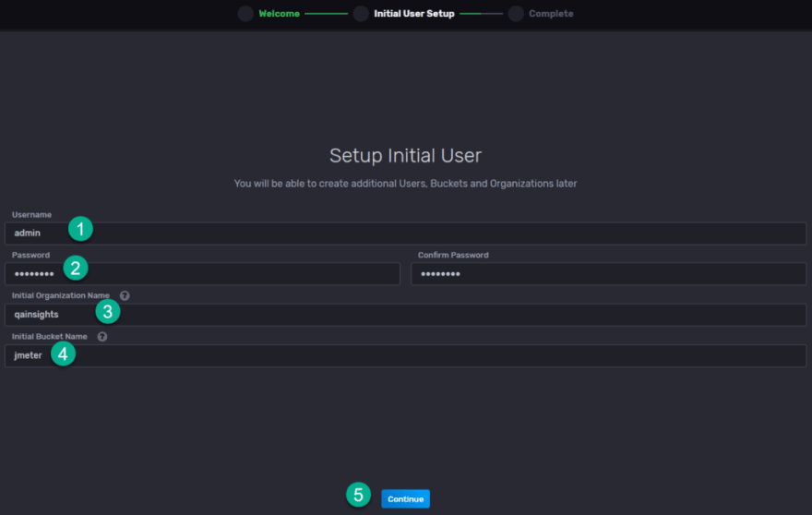Screen dimensions: 812x515
Task: Click the Continue button
Action: click(x=405, y=499)
